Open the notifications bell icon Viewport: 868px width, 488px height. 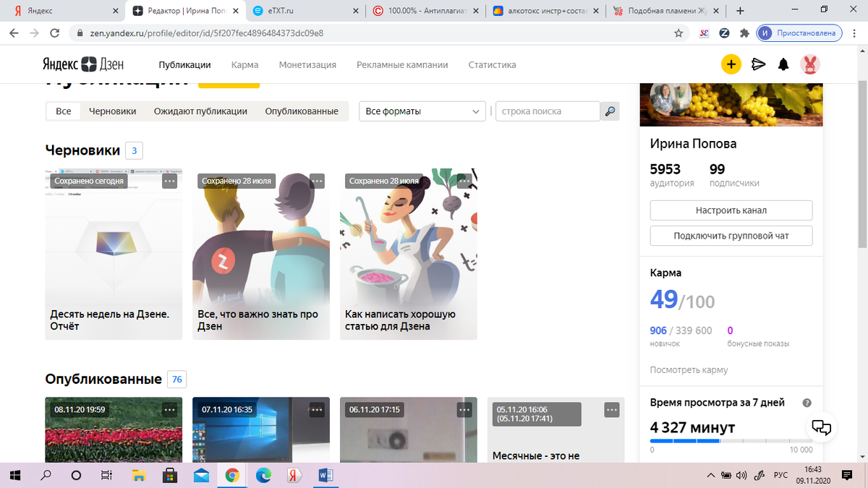783,64
